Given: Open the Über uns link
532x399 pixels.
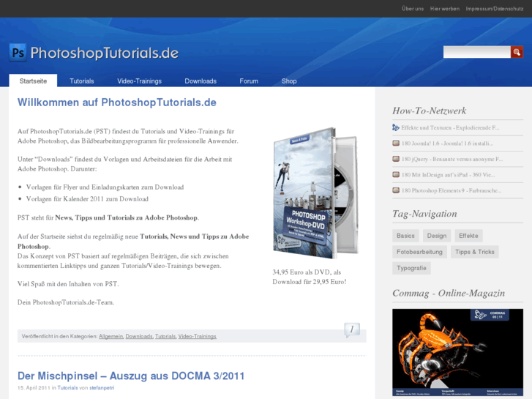Looking at the screenshot, I should pyautogui.click(x=413, y=9).
